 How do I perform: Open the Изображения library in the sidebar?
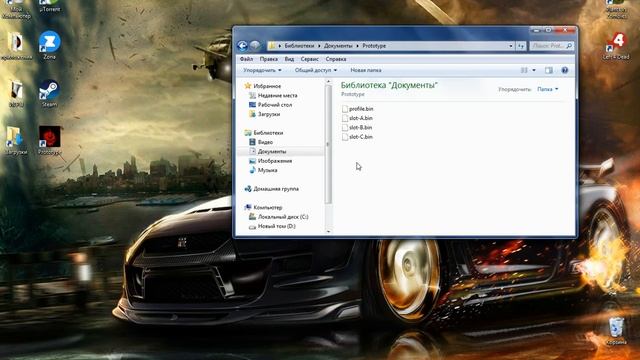pyautogui.click(x=275, y=161)
